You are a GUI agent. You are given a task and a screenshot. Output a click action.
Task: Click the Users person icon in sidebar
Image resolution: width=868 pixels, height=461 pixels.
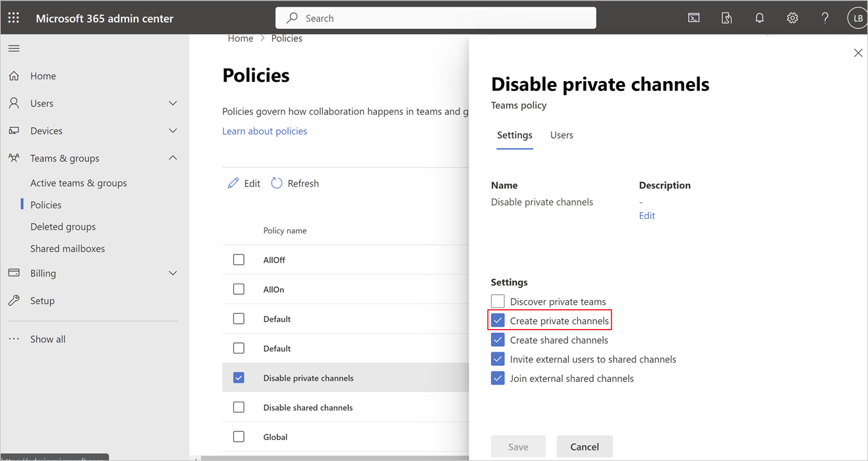[x=14, y=103]
